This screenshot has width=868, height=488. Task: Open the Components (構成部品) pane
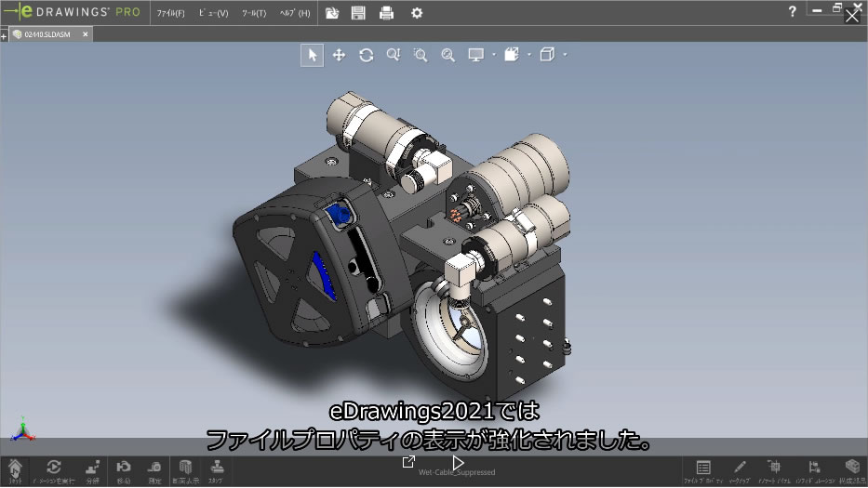click(x=852, y=472)
